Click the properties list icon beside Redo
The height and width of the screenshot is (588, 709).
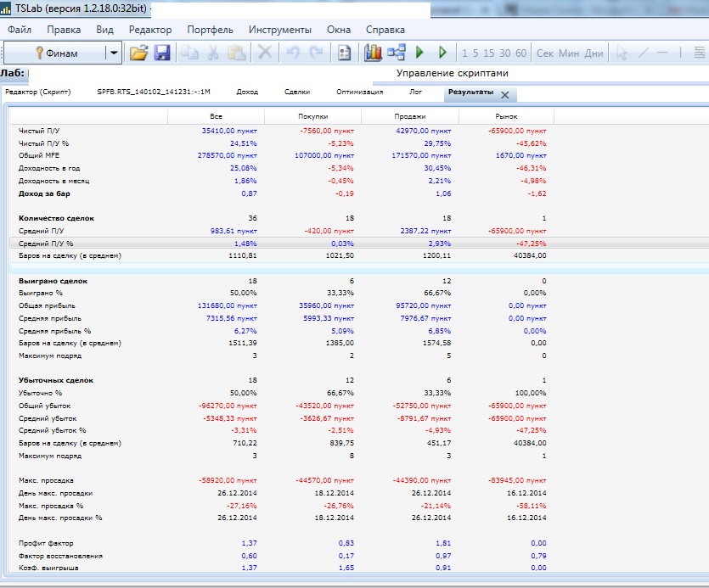pos(344,53)
